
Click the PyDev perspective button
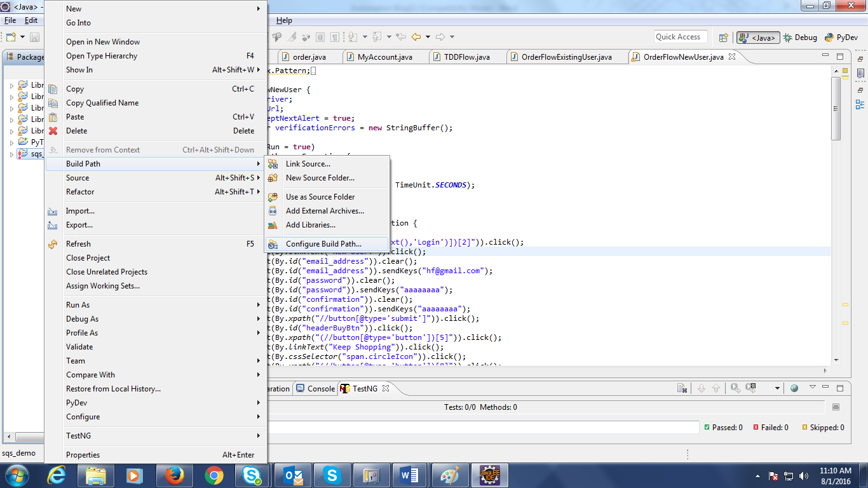[841, 37]
